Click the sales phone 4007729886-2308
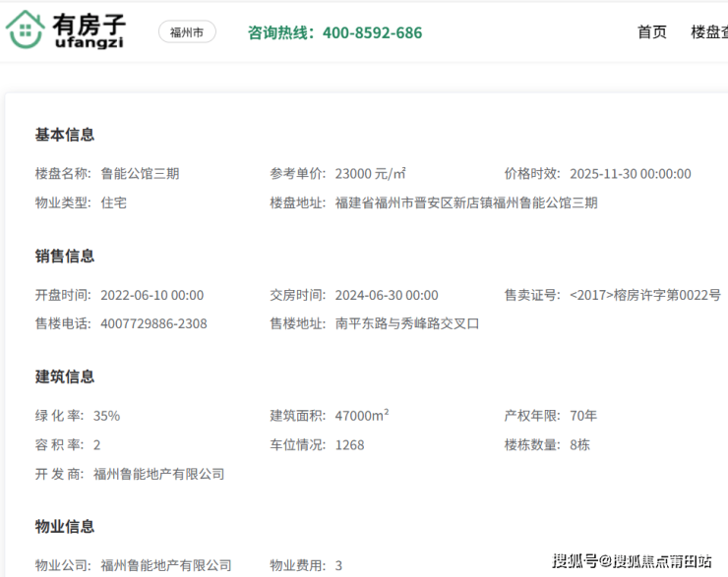728x577 pixels. click(x=153, y=323)
